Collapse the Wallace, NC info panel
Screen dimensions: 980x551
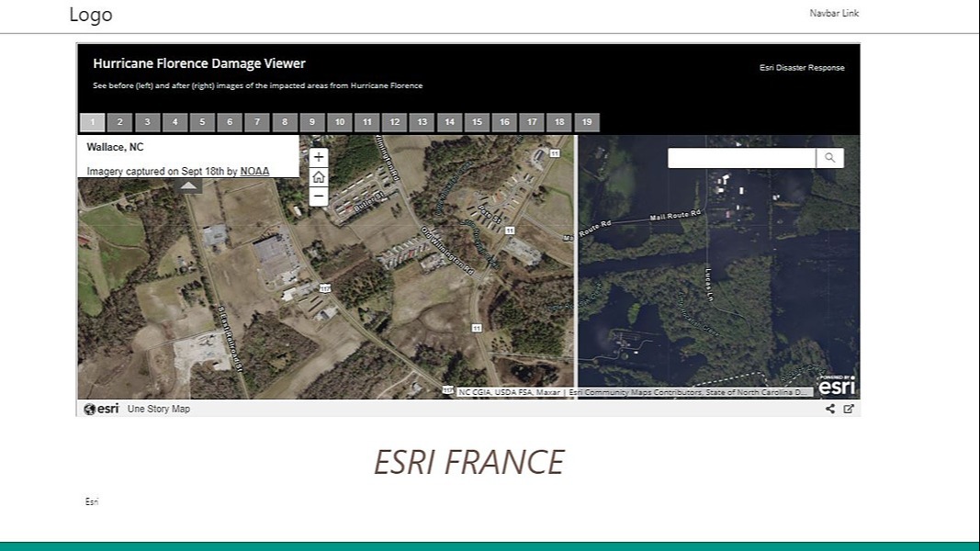click(x=188, y=184)
